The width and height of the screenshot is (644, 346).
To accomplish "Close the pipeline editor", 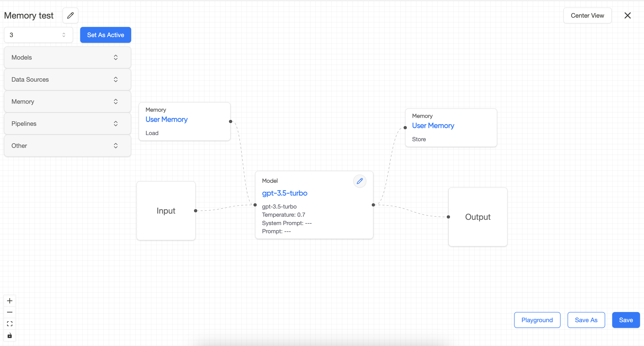I will pyautogui.click(x=627, y=15).
